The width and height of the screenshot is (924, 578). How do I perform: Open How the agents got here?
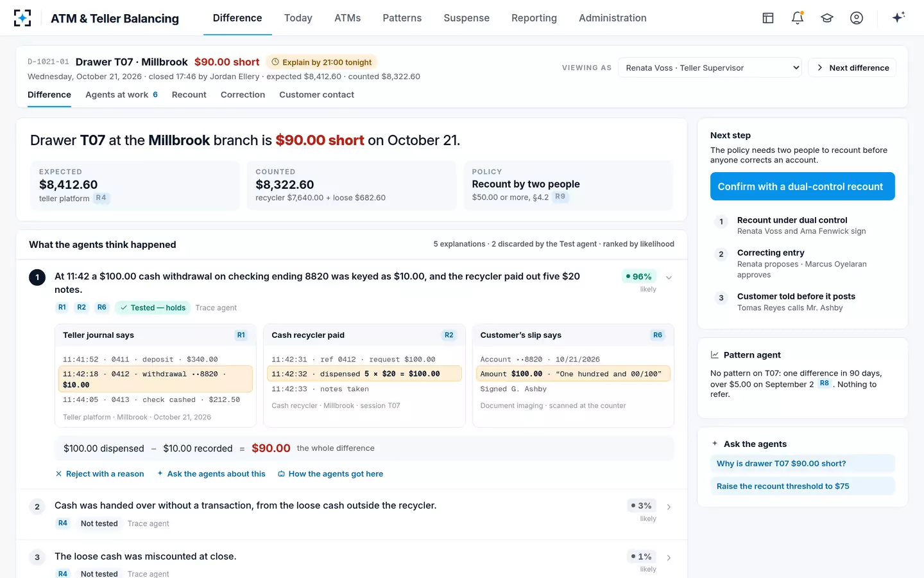(330, 474)
